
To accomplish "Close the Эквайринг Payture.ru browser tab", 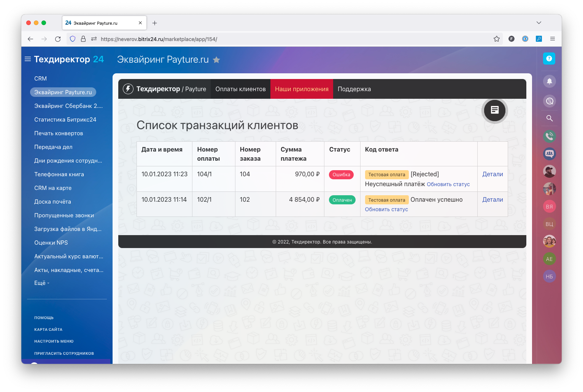I will (x=140, y=23).
